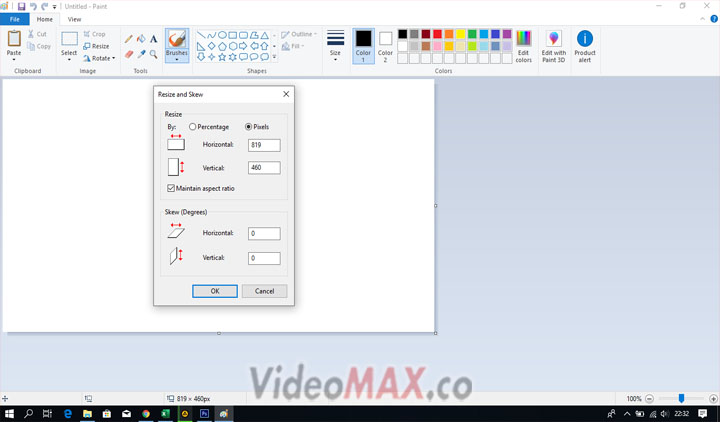The image size is (720, 422).
Task: Open the File menu
Action: pos(15,19)
